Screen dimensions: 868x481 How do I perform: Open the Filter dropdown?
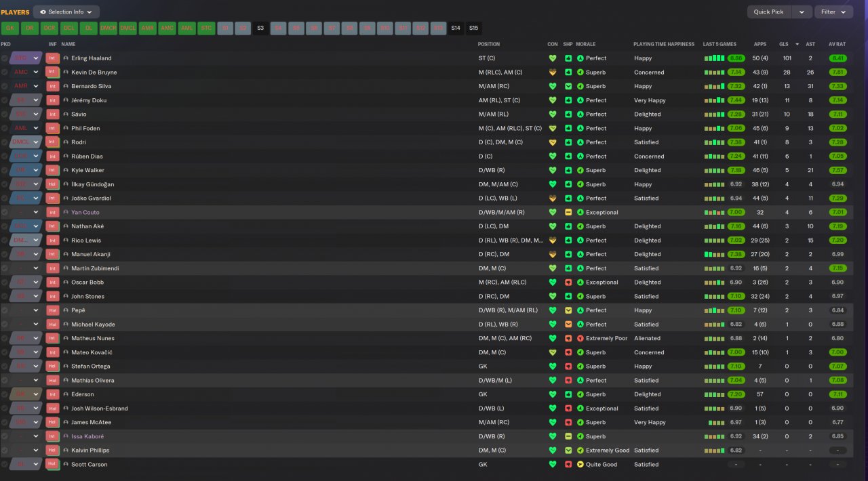click(833, 12)
